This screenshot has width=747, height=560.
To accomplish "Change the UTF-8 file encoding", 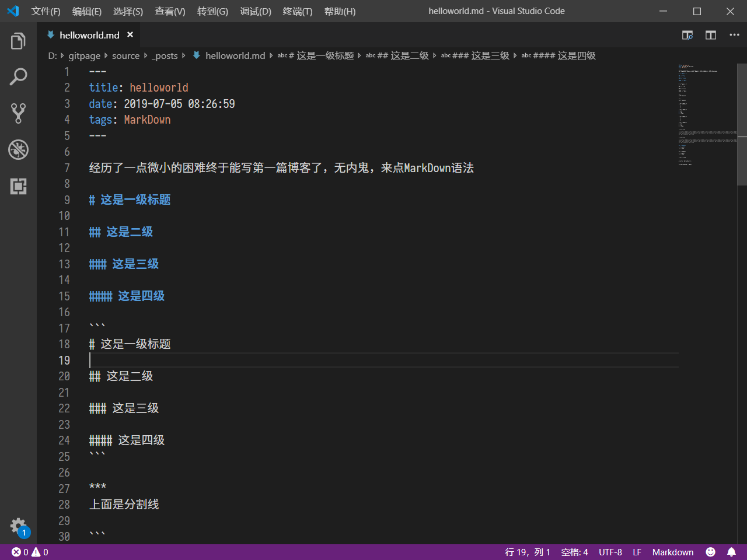I will click(x=610, y=552).
